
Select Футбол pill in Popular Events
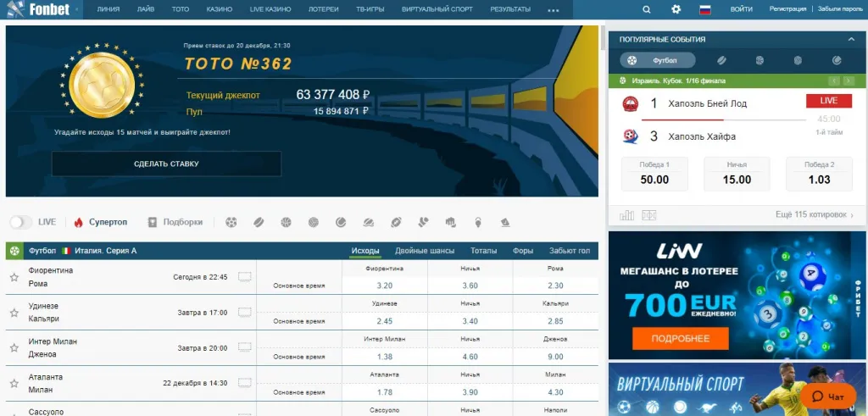[x=657, y=60]
